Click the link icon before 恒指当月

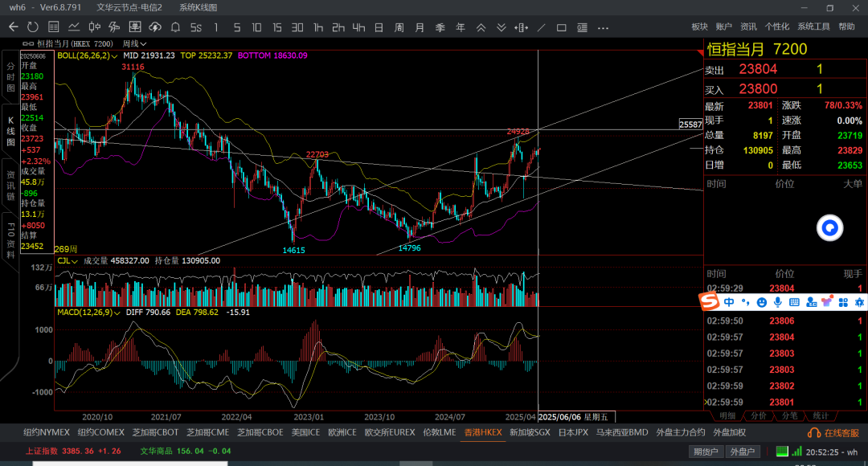pos(27,43)
